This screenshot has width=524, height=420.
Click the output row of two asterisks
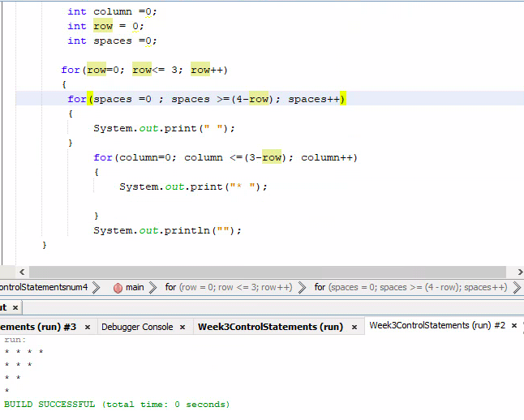pos(12,378)
